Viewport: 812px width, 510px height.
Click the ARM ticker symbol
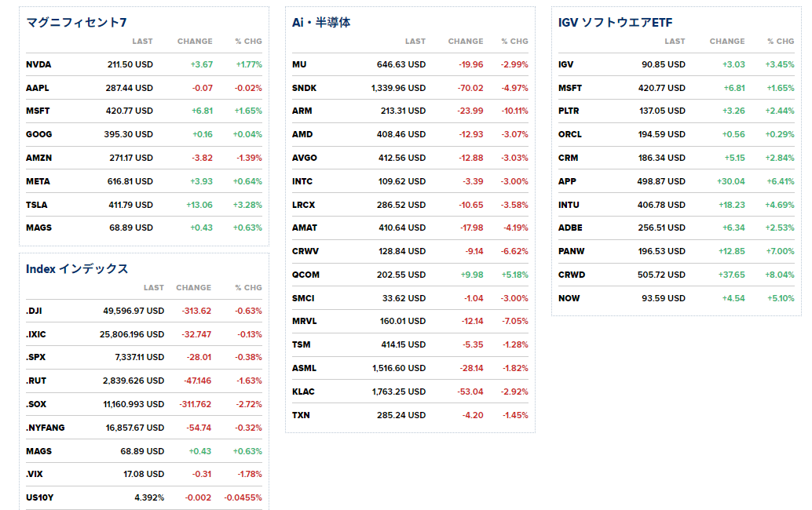click(x=302, y=111)
